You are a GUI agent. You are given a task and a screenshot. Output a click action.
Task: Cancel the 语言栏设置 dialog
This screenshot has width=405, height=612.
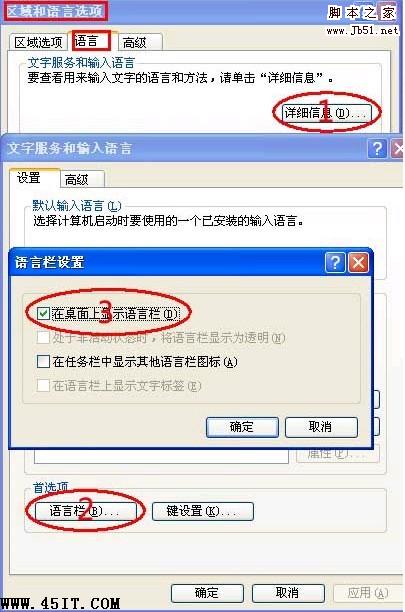[x=321, y=427]
